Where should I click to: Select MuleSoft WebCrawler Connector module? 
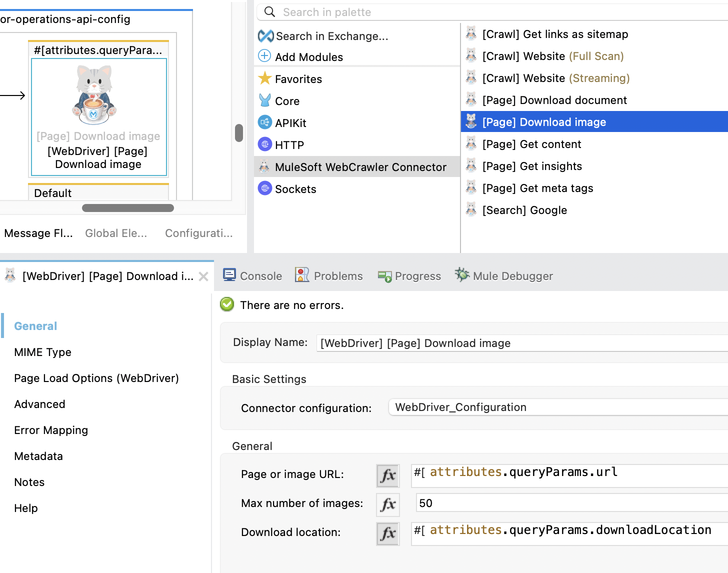tap(357, 166)
